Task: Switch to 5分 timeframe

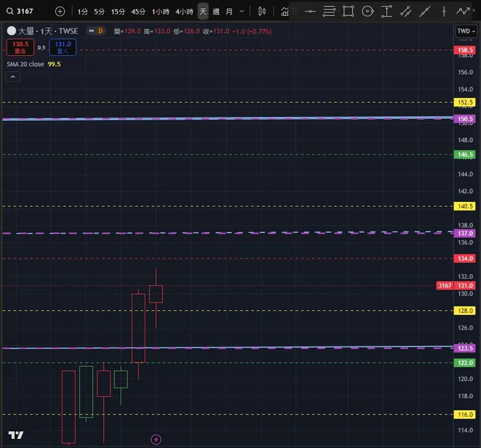Action: [x=99, y=12]
